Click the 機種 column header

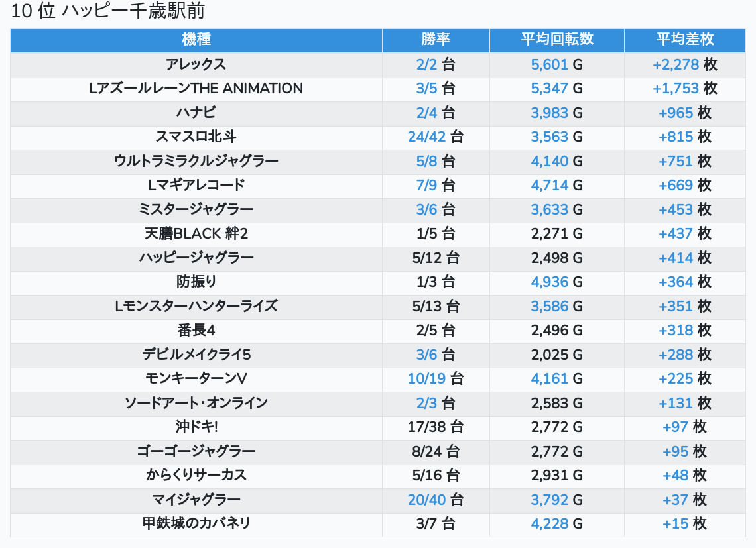[x=196, y=40]
